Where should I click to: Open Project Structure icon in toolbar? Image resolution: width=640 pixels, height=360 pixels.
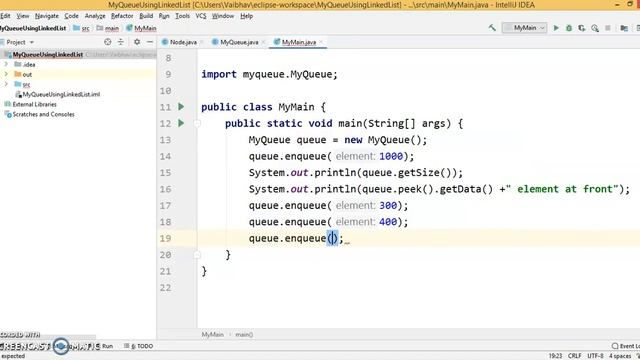pos(624,28)
